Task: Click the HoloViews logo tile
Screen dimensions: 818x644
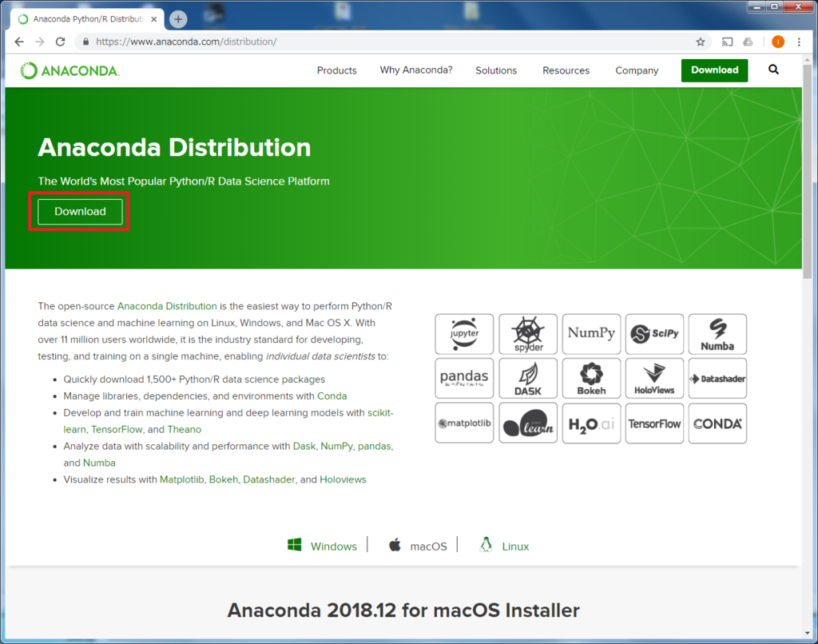Action: click(x=654, y=379)
